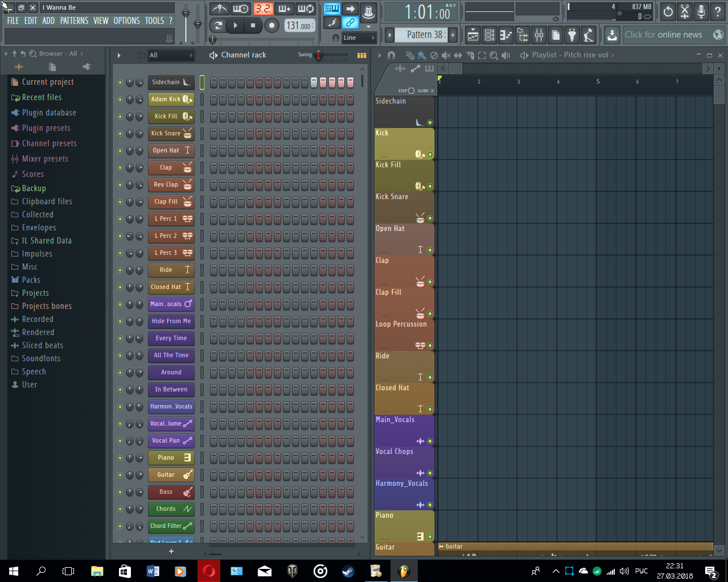Open the channel rack graph editor icon
728x582 pixels.
pos(361,55)
